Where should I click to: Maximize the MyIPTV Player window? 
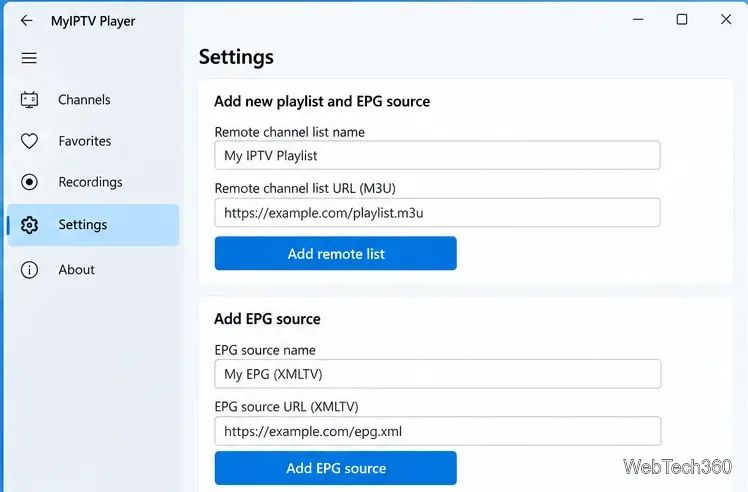pyautogui.click(x=682, y=20)
